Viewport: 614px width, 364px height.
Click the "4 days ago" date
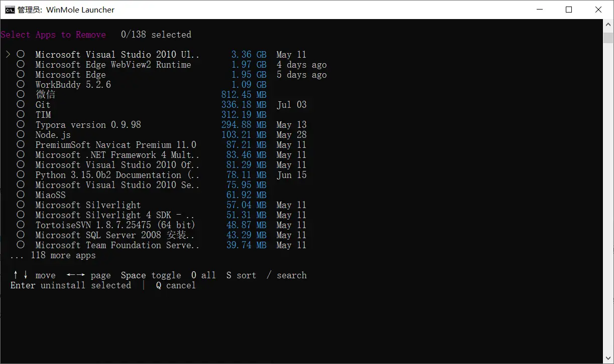tap(302, 65)
